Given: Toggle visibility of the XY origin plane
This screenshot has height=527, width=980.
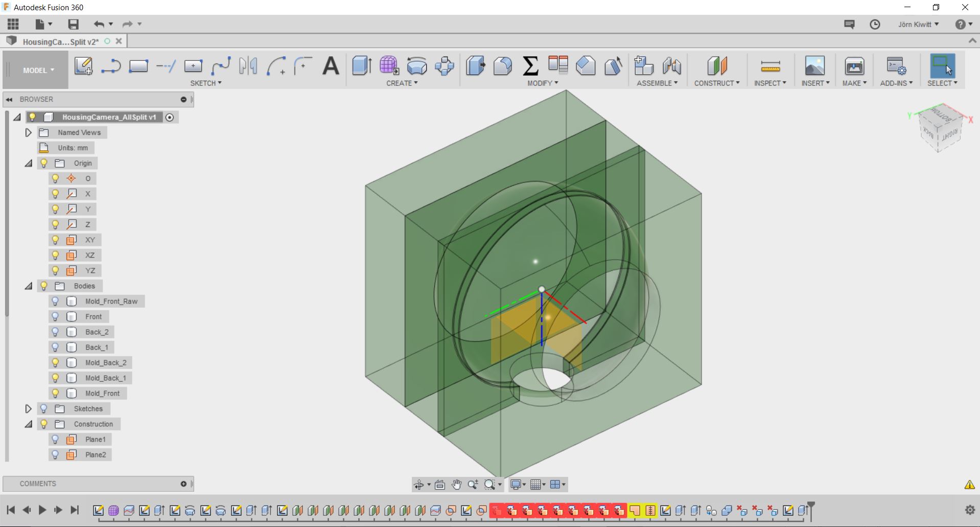Looking at the screenshot, I should 56,240.
